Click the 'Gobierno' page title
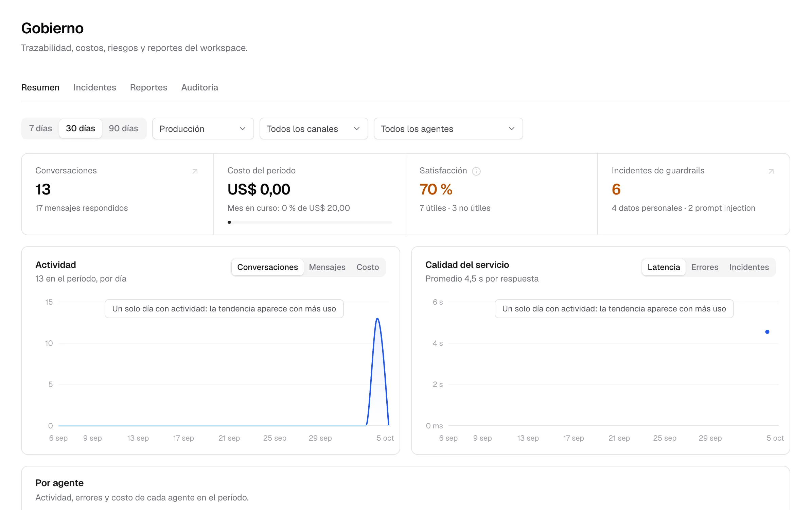Image resolution: width=812 pixels, height=510 pixels. [x=52, y=28]
